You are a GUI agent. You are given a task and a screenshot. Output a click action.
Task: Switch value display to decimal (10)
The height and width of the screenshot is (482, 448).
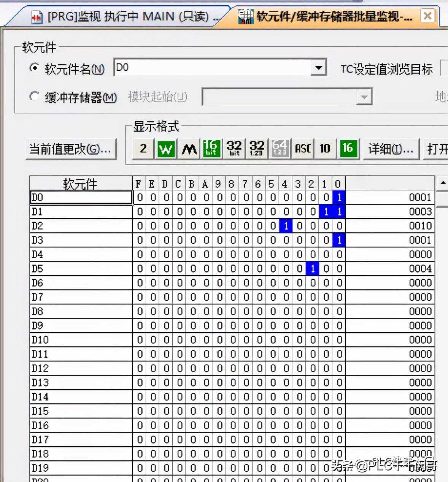point(325,149)
